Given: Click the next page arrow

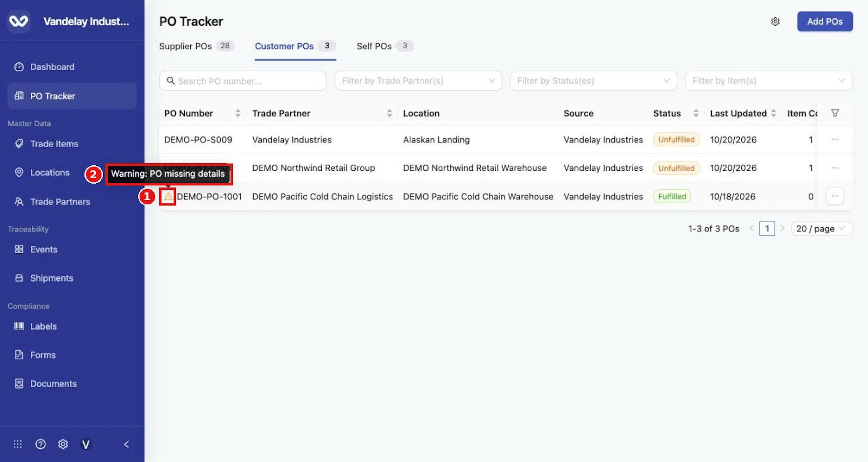Looking at the screenshot, I should 782,229.
